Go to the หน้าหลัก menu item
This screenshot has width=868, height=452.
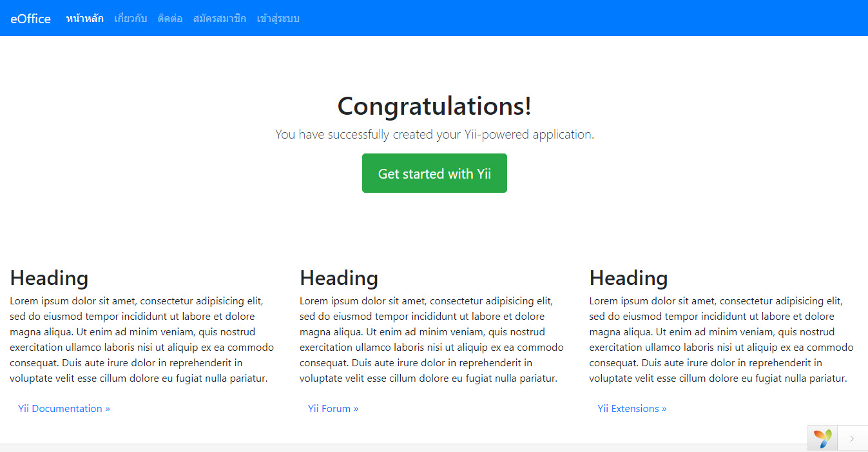84,18
